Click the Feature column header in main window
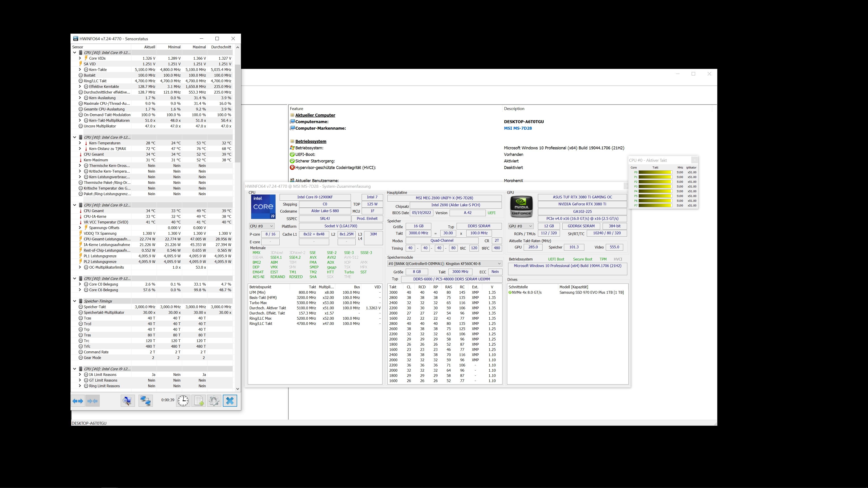Screen dimensions: 868x488 click(x=395, y=109)
